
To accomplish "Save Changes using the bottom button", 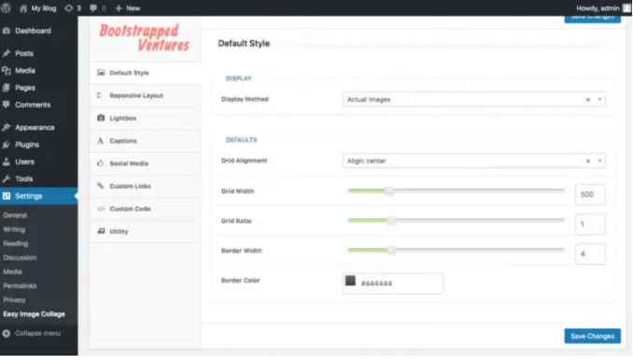I will (592, 336).
